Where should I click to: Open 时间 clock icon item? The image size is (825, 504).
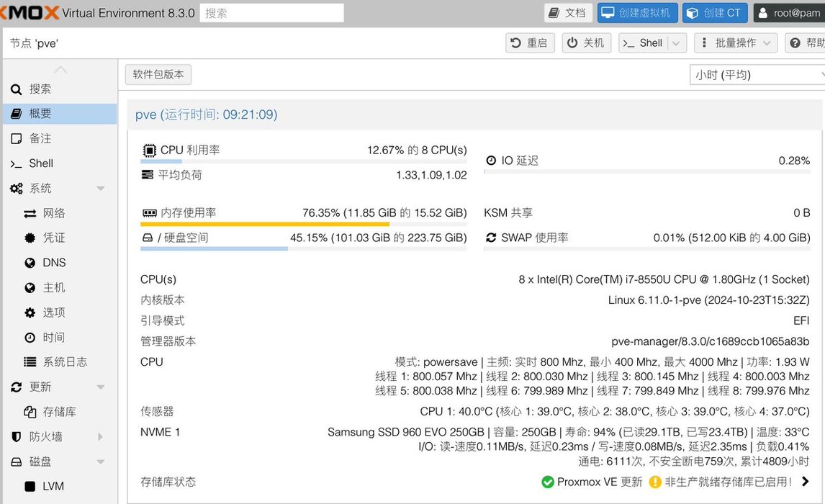30,338
